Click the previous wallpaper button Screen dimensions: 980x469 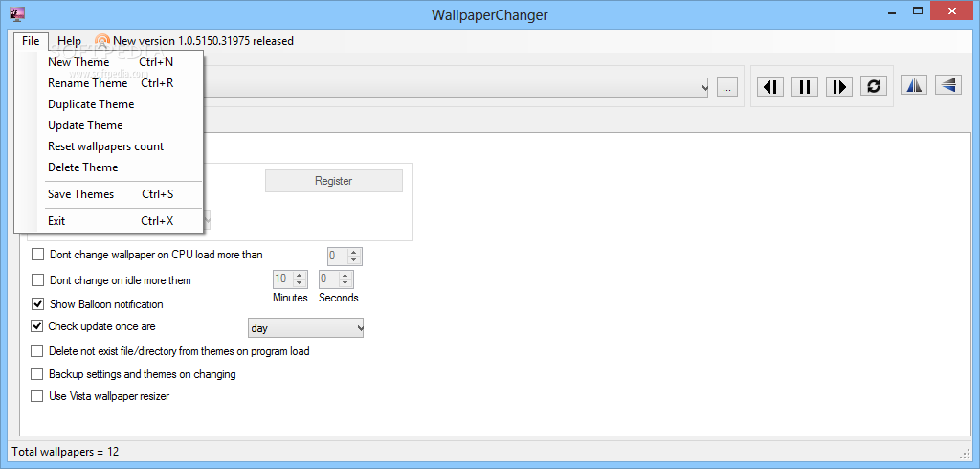[x=770, y=86]
